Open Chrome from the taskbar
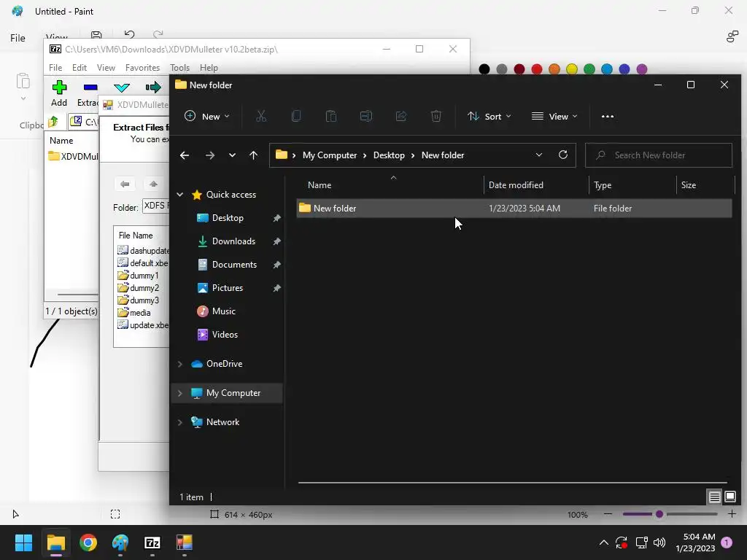The image size is (747, 560). click(x=88, y=542)
